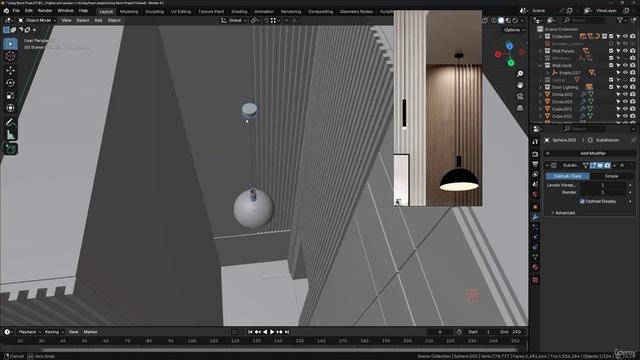Select the Add Cube tool

click(x=10, y=149)
